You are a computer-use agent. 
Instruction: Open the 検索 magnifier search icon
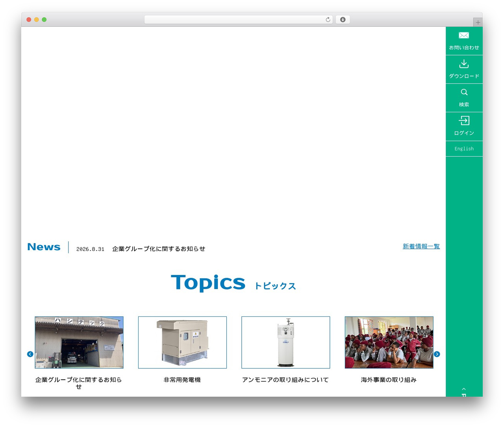tap(464, 92)
